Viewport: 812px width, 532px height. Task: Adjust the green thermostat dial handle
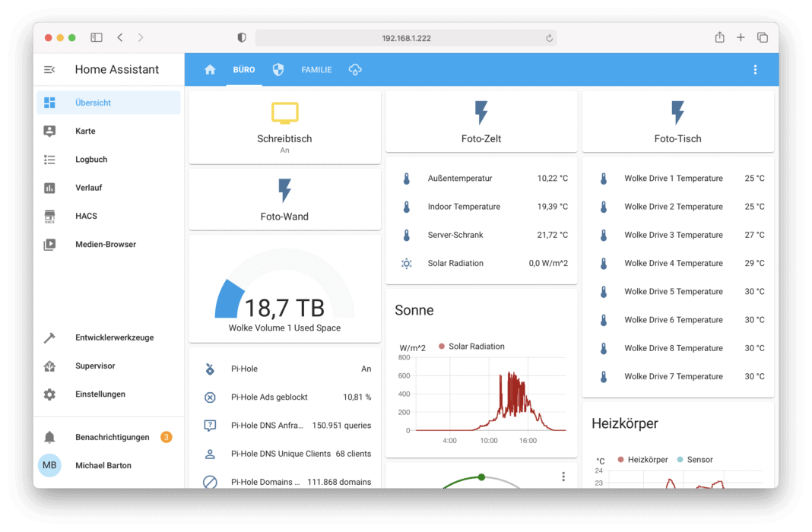coord(481,477)
